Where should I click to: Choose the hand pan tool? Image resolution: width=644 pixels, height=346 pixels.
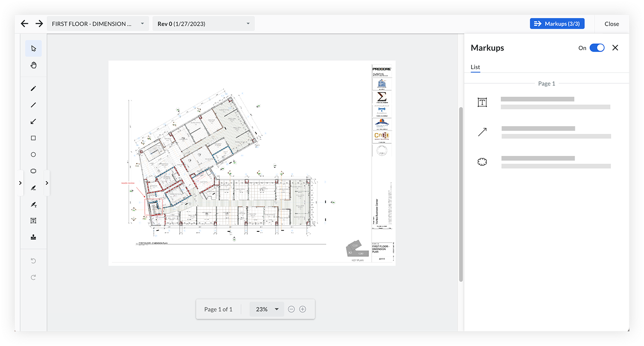[x=33, y=65]
